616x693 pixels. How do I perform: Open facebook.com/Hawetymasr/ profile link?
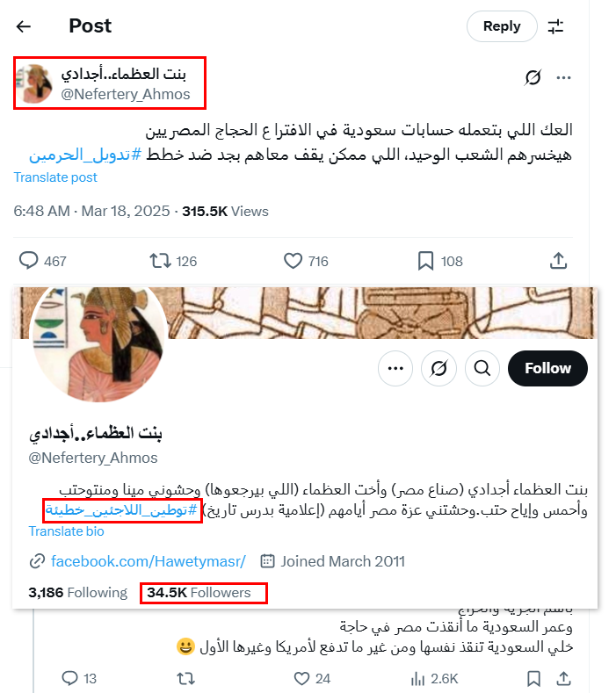pos(149,561)
